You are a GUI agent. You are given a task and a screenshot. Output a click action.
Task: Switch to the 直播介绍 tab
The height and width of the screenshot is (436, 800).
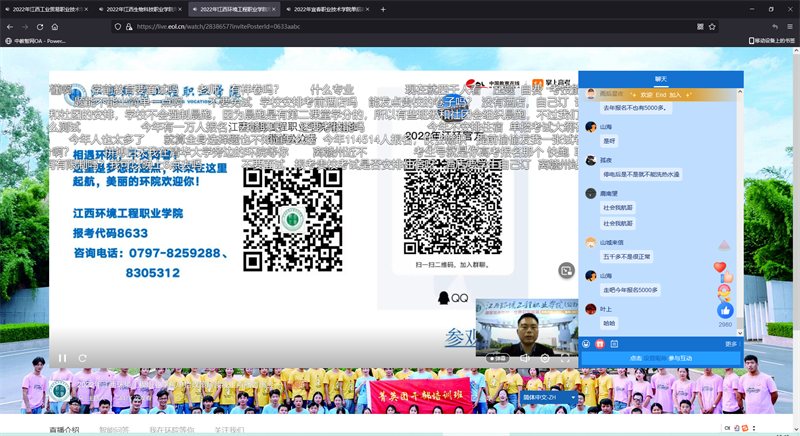coord(64,430)
